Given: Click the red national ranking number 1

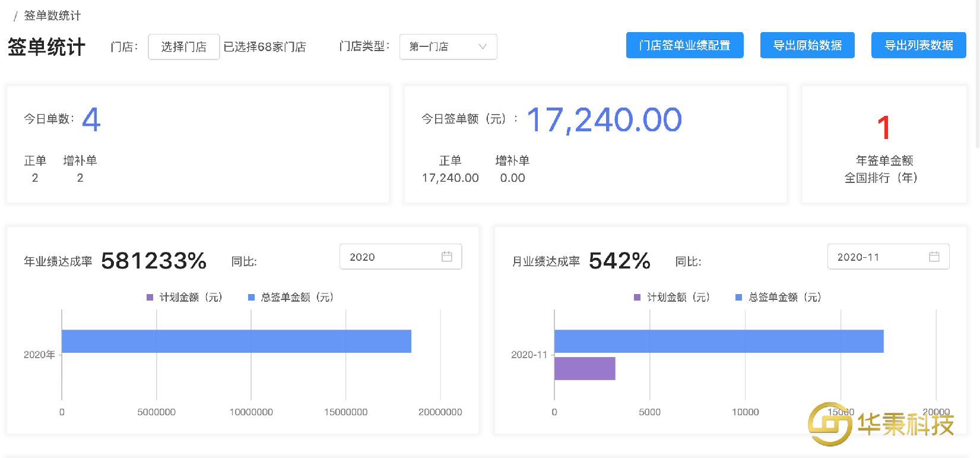Looking at the screenshot, I should coord(884,127).
